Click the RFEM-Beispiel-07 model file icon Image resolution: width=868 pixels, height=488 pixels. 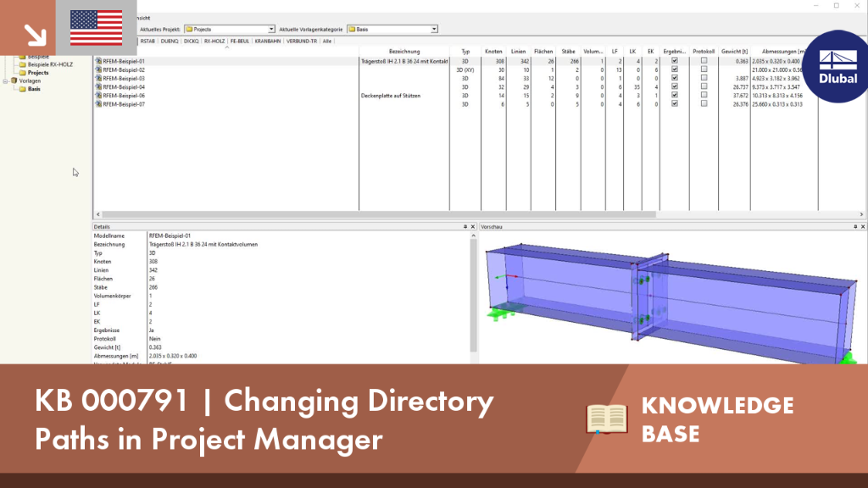pos(98,104)
